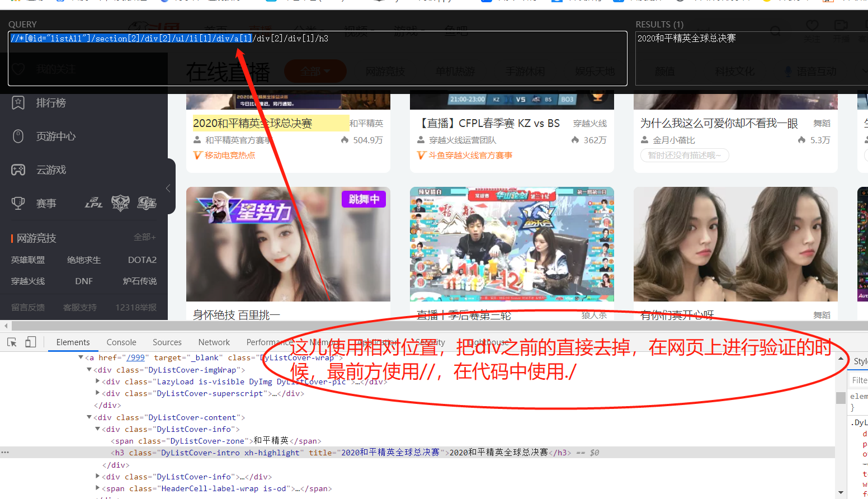Open the 单机热游 category tab
Screen dimensions: 868x499
coord(455,72)
